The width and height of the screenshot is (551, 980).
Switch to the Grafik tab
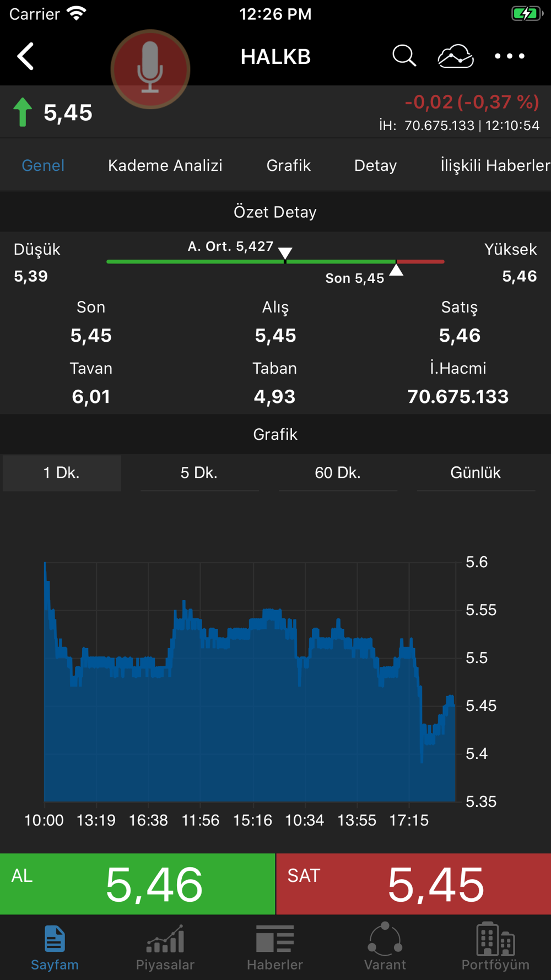pos(289,165)
